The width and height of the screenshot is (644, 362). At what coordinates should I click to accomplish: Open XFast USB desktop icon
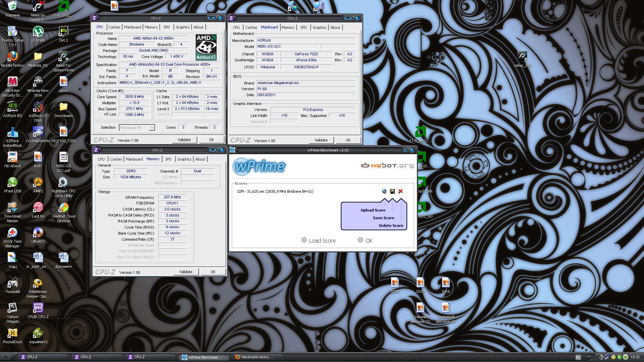click(12, 185)
